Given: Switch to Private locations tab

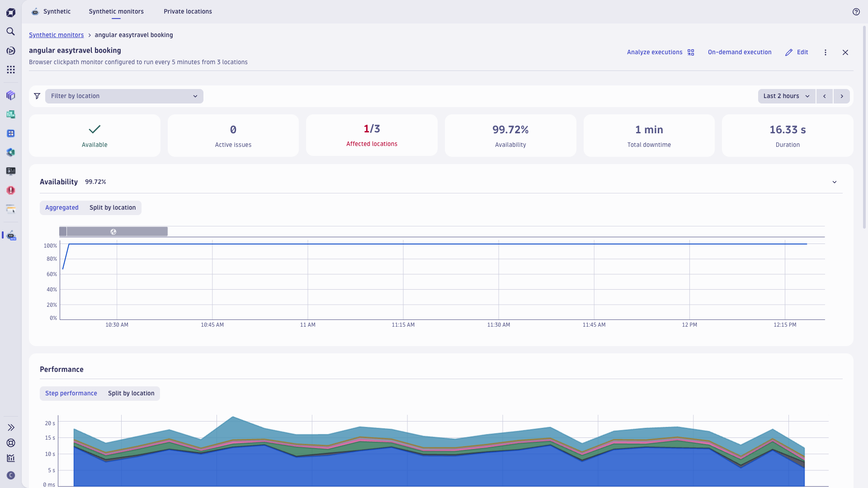Looking at the screenshot, I should (x=188, y=12).
